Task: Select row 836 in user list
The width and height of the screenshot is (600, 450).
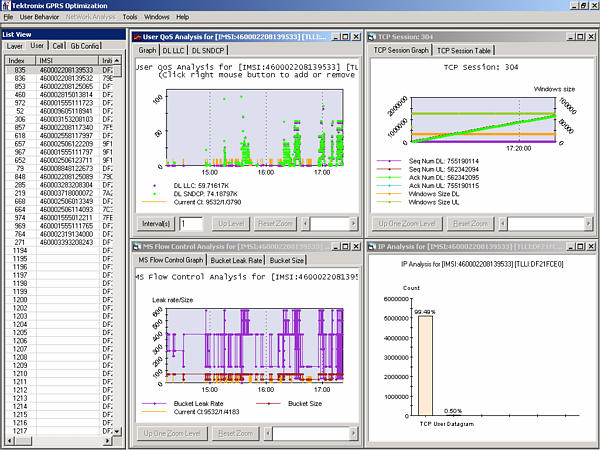Action: 59,78
